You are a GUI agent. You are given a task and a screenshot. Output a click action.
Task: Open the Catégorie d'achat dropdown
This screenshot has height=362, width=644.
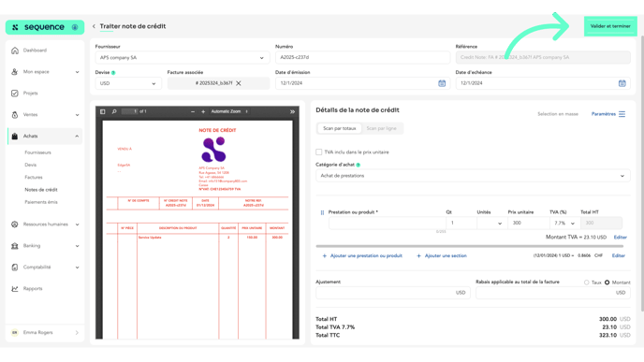click(473, 176)
